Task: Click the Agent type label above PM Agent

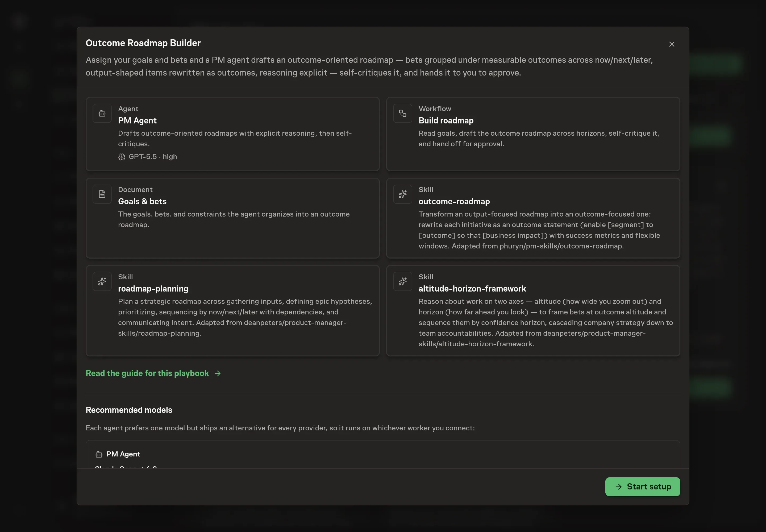Action: tap(128, 109)
